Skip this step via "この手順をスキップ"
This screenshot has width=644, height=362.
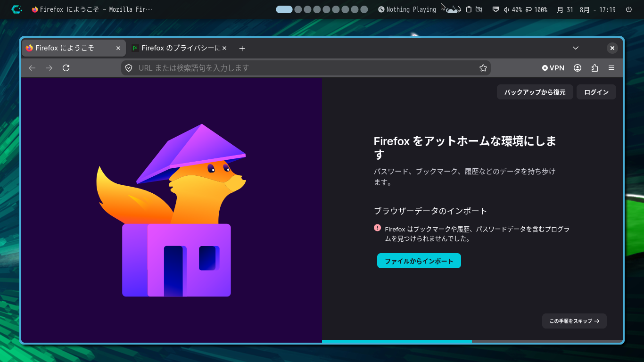(574, 321)
